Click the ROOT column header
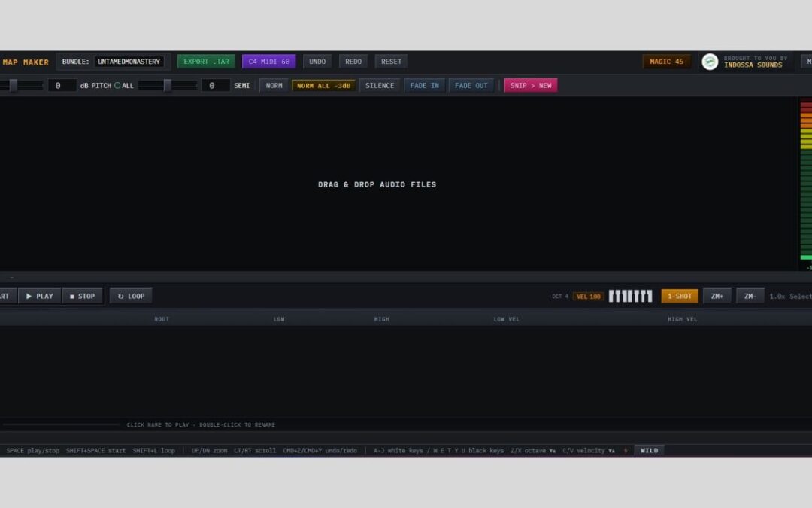The height and width of the screenshot is (508, 812). pos(162,319)
